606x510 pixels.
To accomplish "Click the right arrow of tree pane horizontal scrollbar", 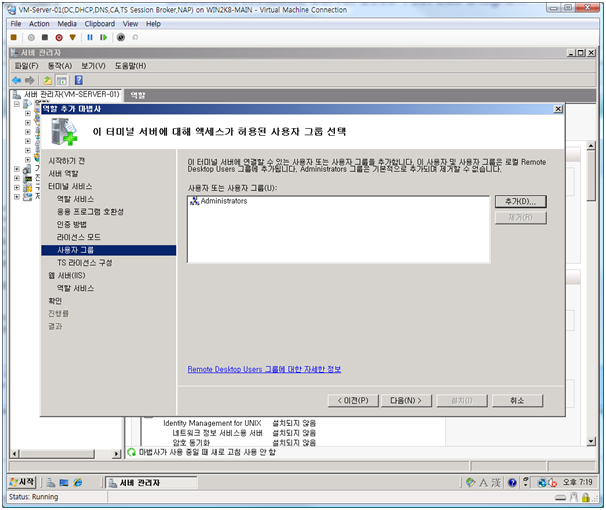I will [x=116, y=454].
